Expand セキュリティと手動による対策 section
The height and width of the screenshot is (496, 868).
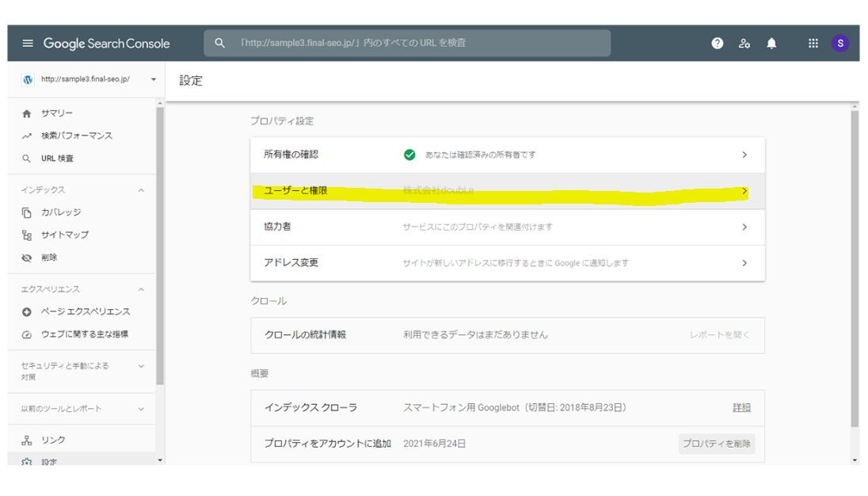pos(141,366)
